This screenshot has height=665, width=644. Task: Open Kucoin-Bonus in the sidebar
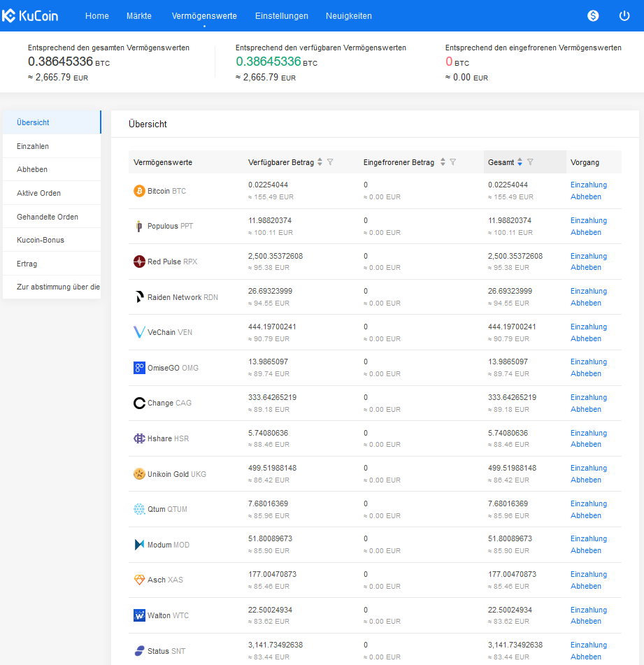[x=52, y=240]
